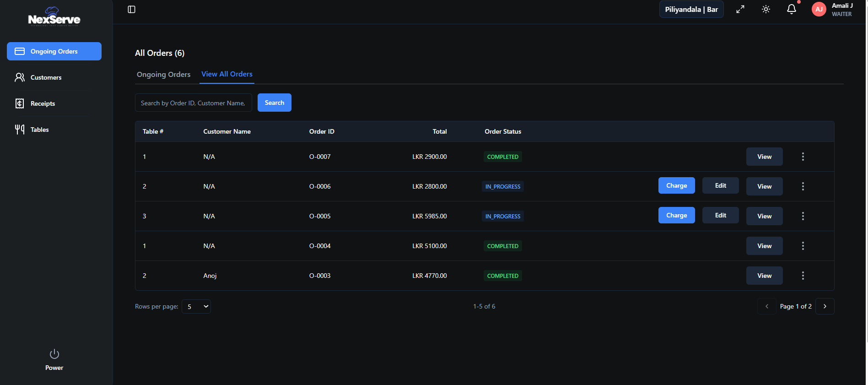Switch to the Ongoing Orders tab
The image size is (868, 385).
coord(163,75)
